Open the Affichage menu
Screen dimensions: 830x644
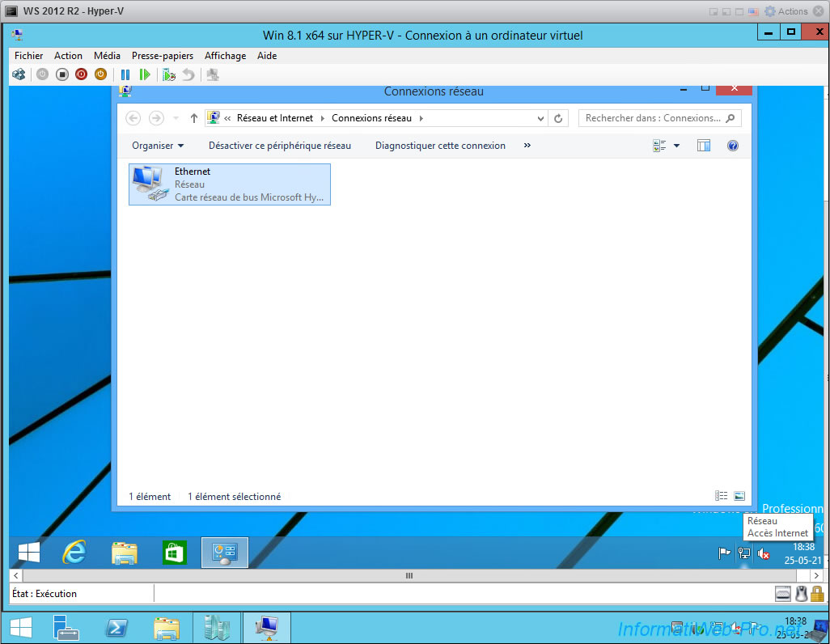point(226,56)
